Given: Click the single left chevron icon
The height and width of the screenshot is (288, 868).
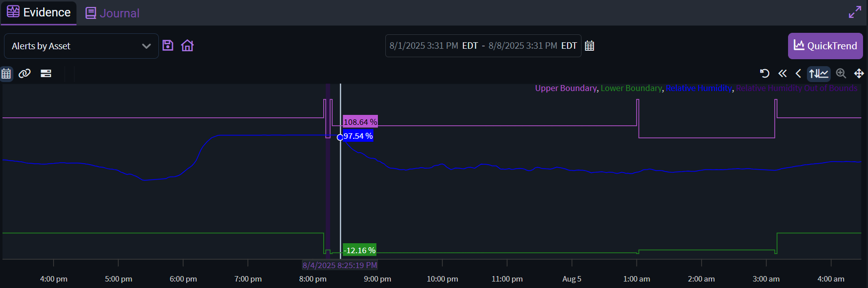Looking at the screenshot, I should 798,74.
